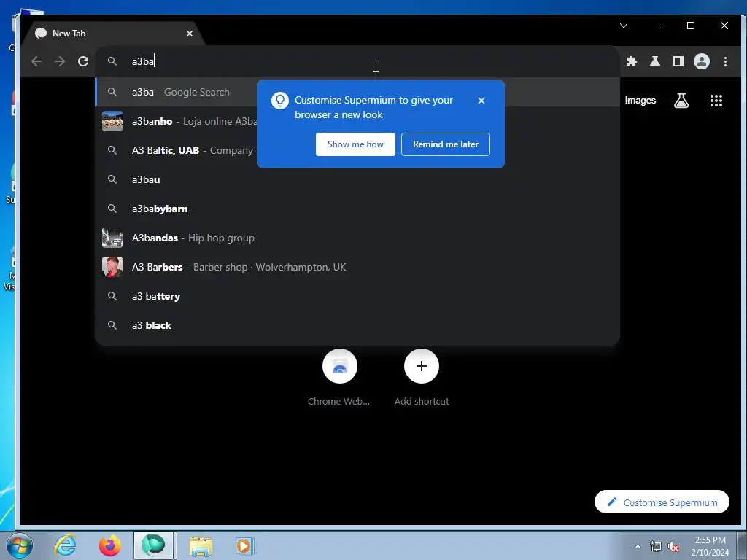Screen dimensions: 747x560
Task: Click the 'Remind me later' button
Action: pos(446,144)
